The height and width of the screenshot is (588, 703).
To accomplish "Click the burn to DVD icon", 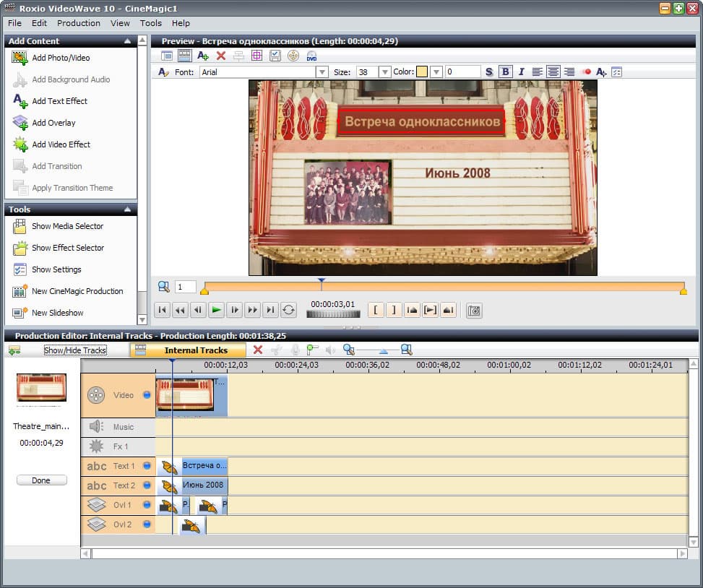I will coord(311,56).
